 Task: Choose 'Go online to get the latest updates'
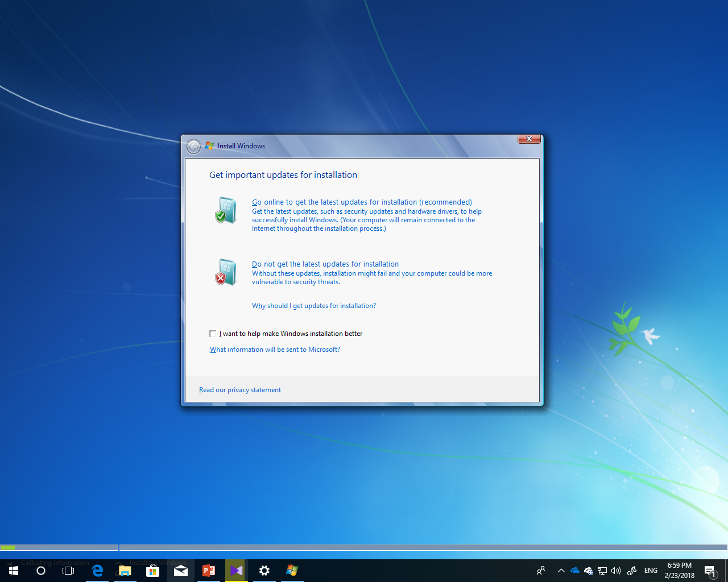tap(362, 202)
